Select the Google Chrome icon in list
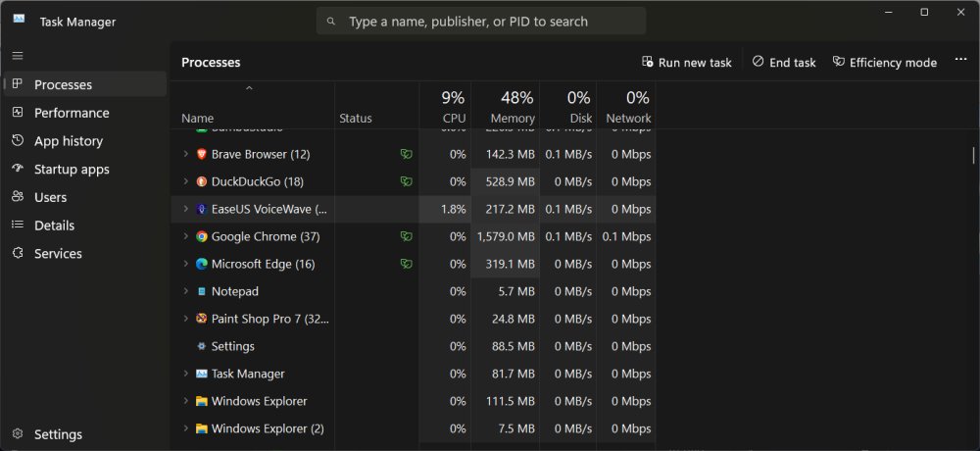 pyautogui.click(x=202, y=236)
